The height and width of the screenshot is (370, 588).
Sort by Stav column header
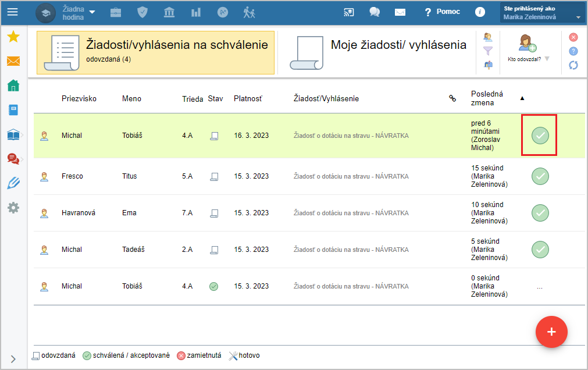(216, 99)
